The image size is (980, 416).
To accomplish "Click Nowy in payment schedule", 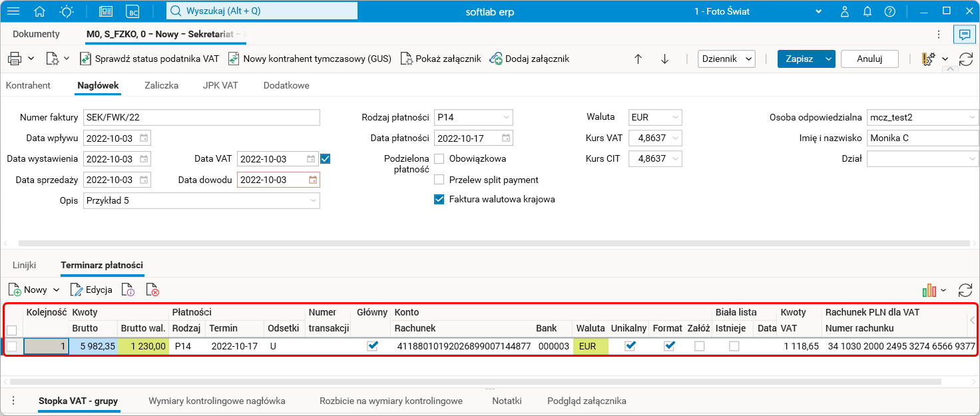I will 28,290.
